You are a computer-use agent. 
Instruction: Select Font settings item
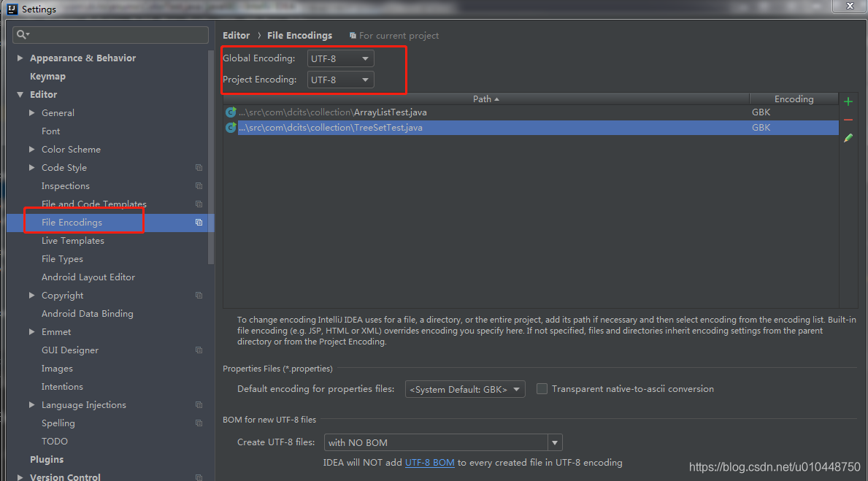[x=50, y=131]
